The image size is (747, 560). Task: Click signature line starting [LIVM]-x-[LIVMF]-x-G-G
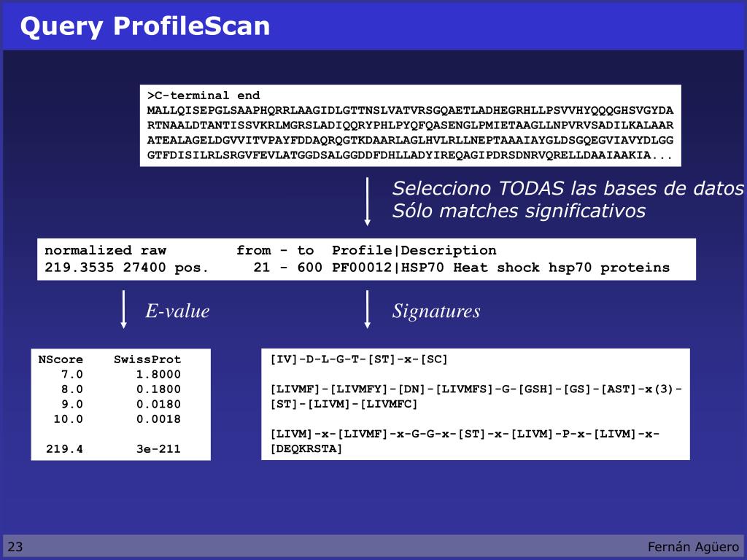tap(465, 435)
